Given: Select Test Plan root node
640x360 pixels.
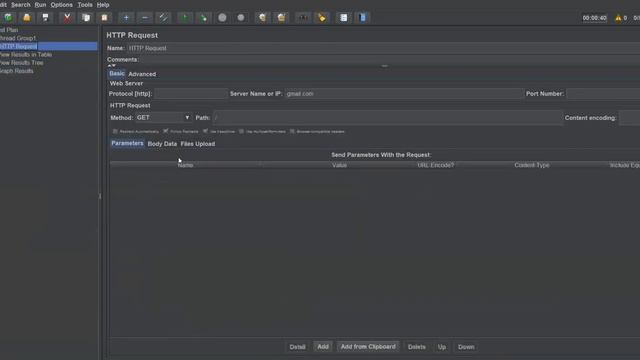Looking at the screenshot, I should click(9, 30).
